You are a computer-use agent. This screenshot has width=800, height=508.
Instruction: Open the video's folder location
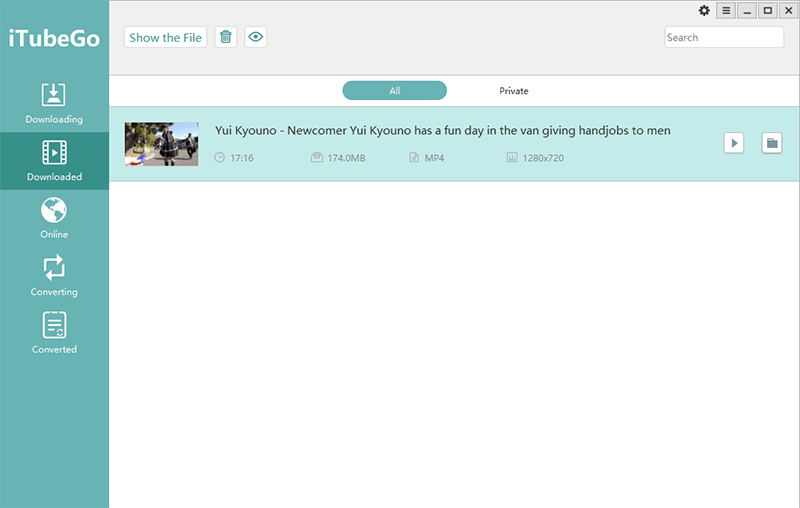(772, 143)
